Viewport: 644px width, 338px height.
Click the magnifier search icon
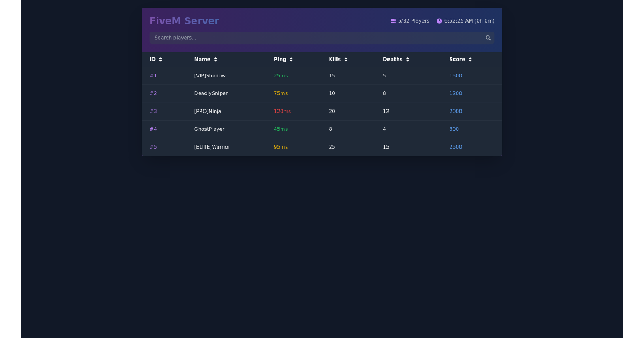pos(488,38)
